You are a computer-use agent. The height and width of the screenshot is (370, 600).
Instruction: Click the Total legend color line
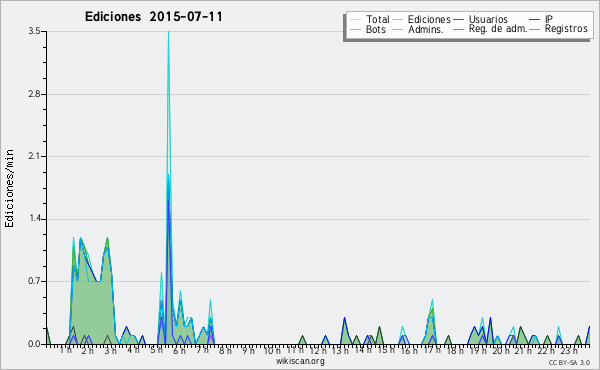click(355, 20)
